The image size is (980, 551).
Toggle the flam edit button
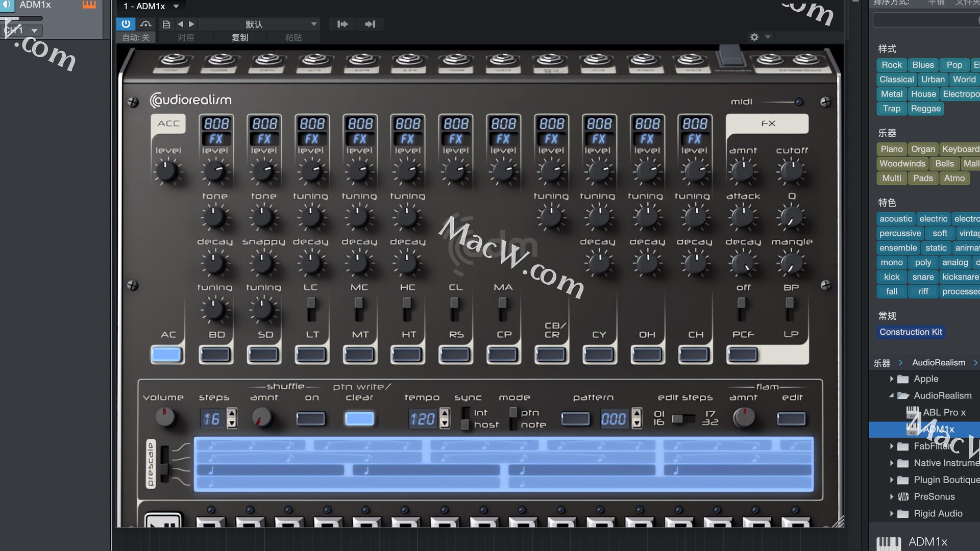point(791,419)
